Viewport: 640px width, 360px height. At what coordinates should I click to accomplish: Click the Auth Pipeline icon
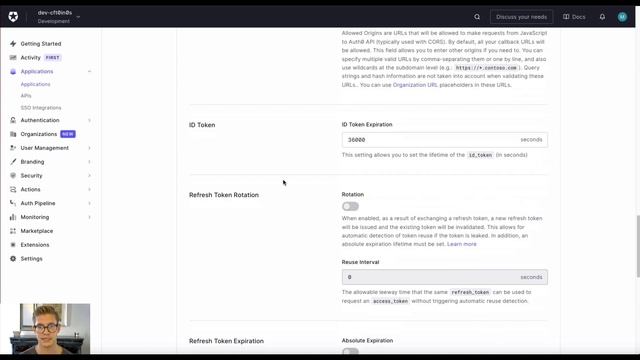pos(13,203)
